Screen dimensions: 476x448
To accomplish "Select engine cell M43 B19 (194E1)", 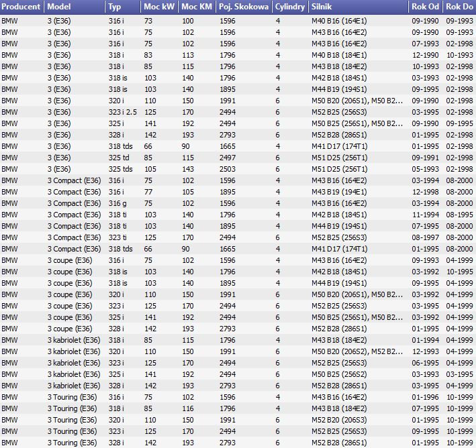I will click(x=339, y=192).
